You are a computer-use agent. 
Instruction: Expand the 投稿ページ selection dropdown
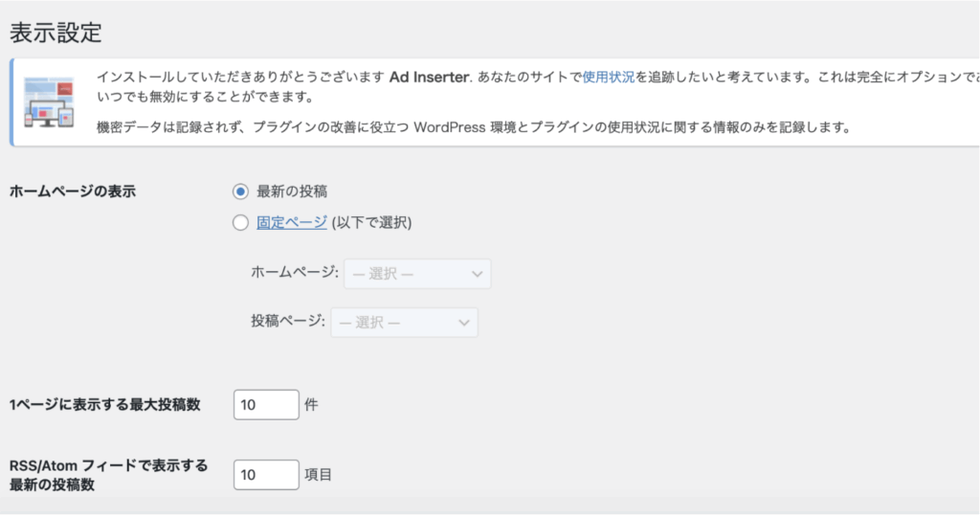[404, 323]
